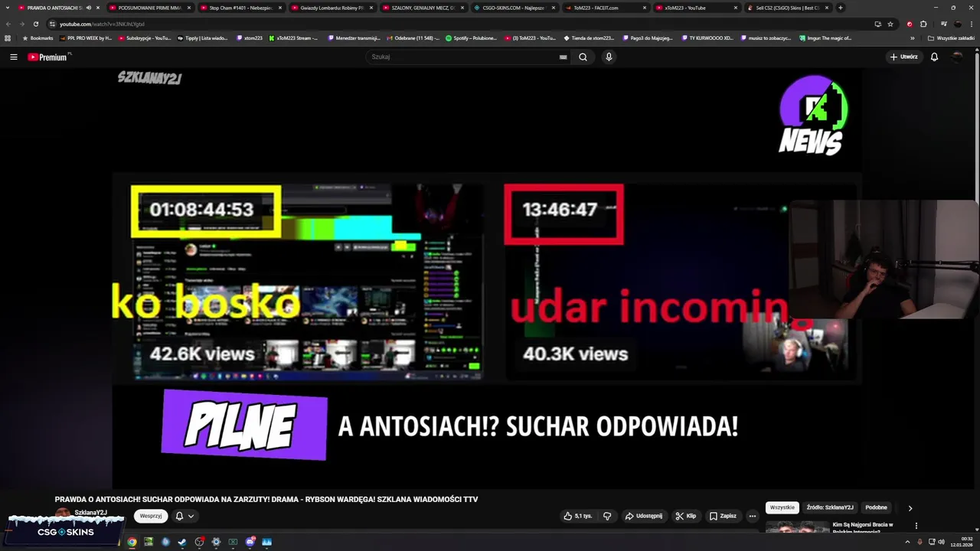Switch to the Stop Cham #1401 browser tab
The image size is (980, 551).
pos(240,8)
